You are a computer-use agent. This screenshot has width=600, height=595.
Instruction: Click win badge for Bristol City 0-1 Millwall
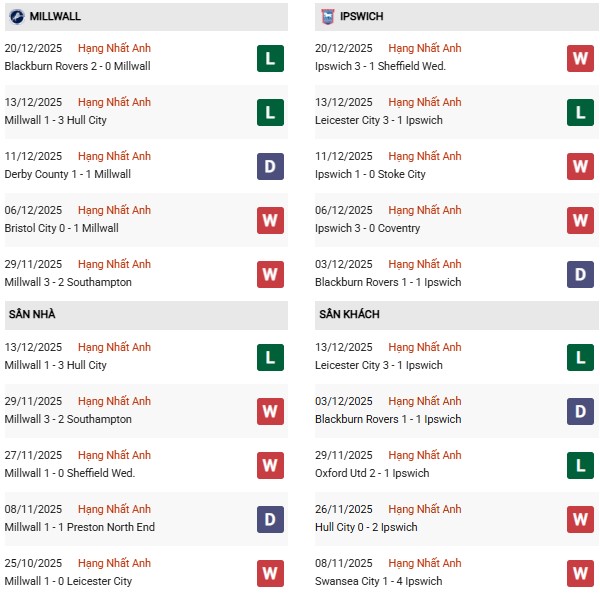[269, 221]
